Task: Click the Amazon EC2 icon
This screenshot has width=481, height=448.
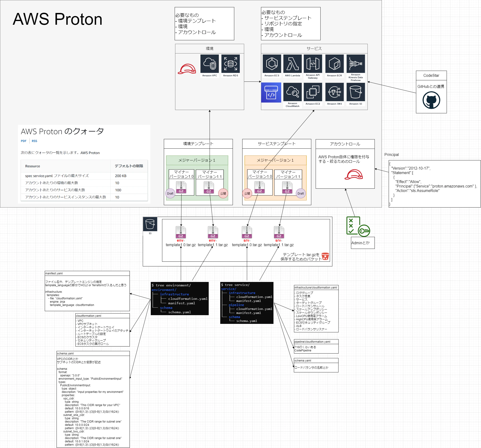Action: 313,92
